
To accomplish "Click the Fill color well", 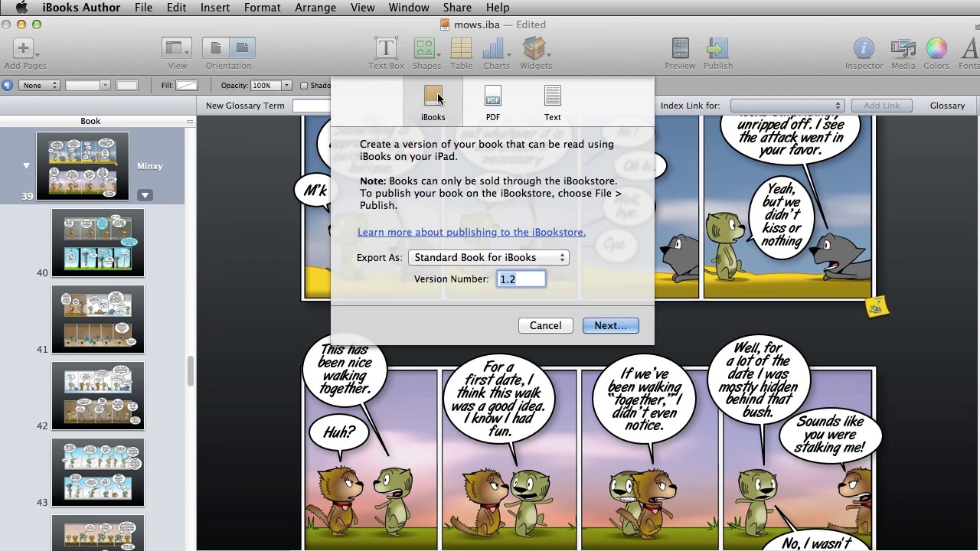I will coord(186,85).
